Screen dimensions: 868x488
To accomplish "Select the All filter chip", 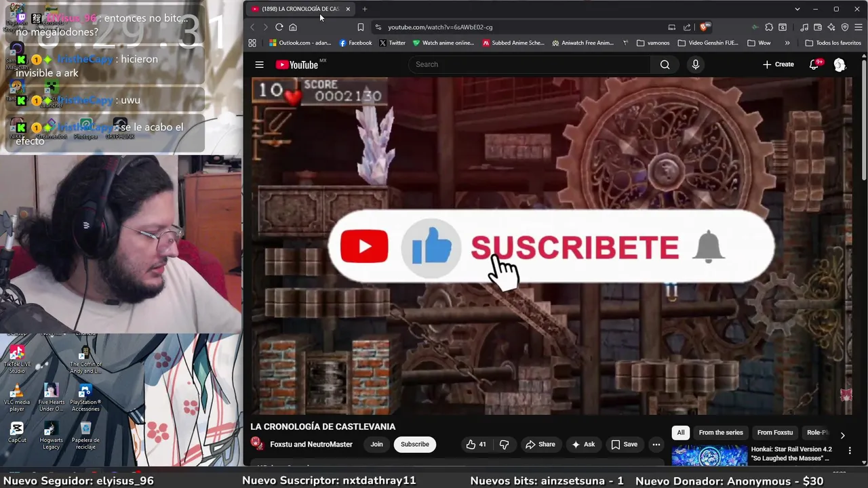I will (x=681, y=432).
